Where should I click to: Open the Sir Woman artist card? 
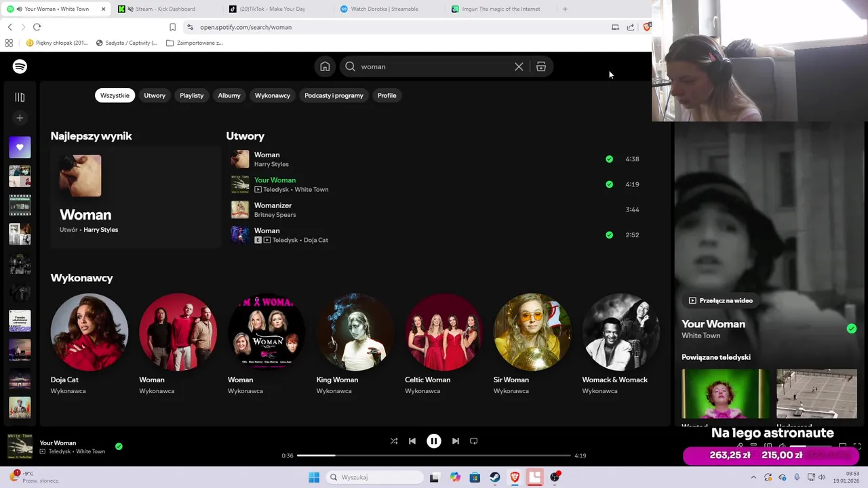point(532,344)
